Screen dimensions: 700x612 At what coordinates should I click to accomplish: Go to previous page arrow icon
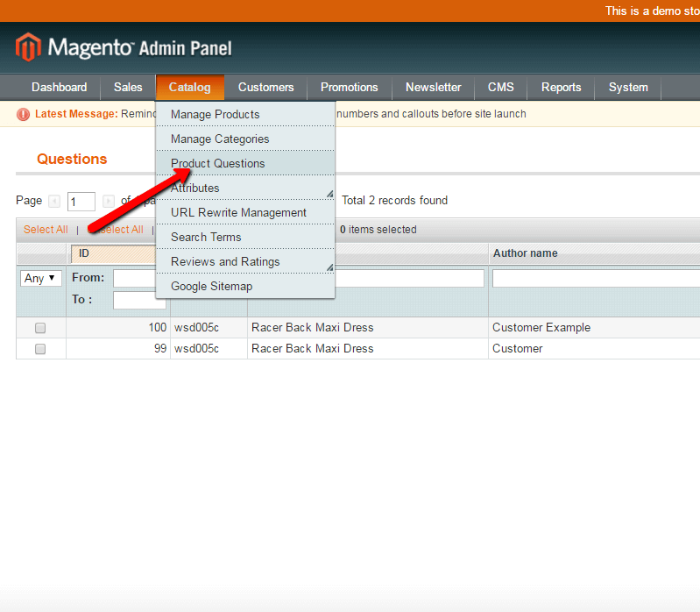tap(54, 201)
